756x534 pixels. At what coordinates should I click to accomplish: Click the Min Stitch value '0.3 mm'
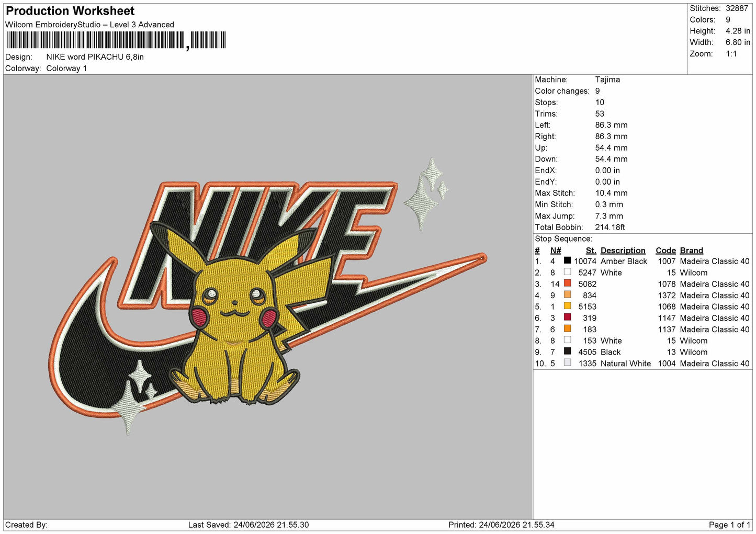tap(609, 204)
